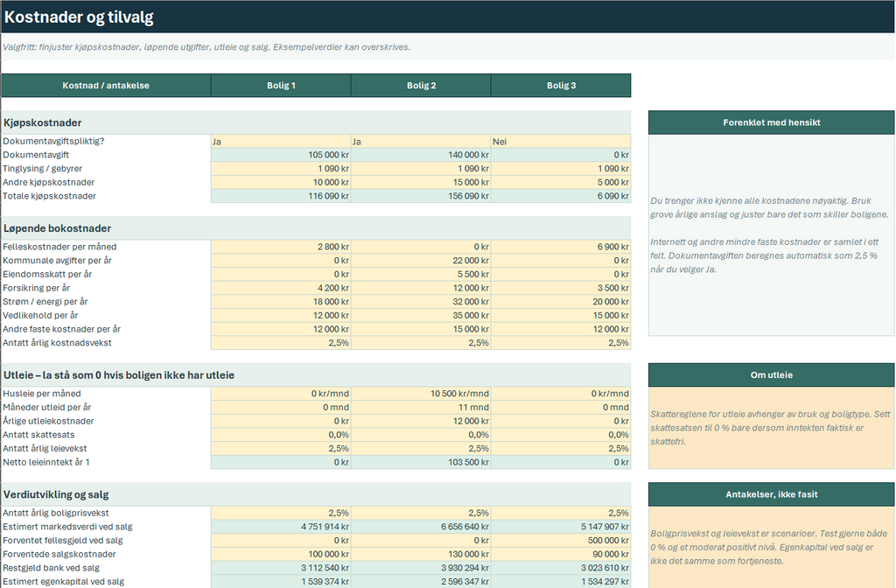This screenshot has height=588, width=896.
Task: Click the 'Utleie – la stå som 0' section heading
Action: (x=119, y=375)
